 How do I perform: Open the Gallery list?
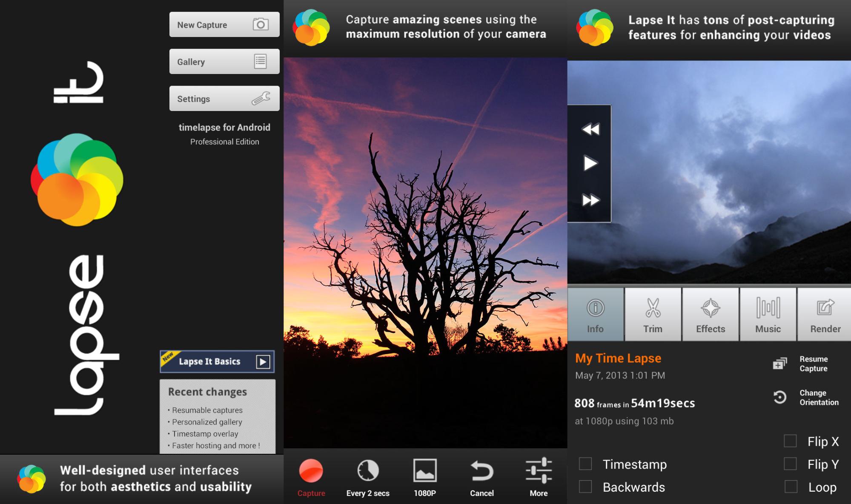tap(224, 62)
